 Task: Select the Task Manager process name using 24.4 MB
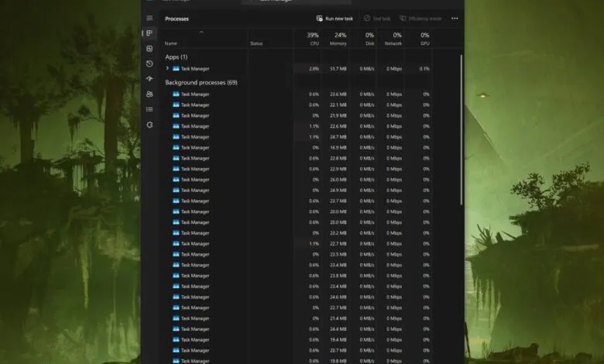point(195,329)
